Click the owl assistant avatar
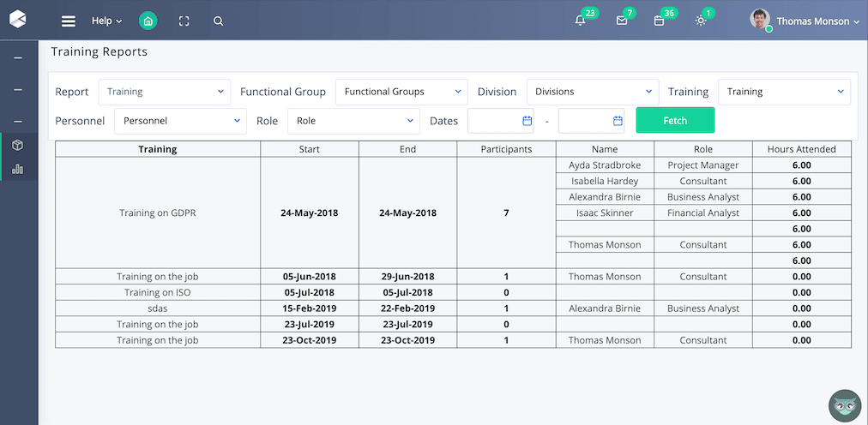This screenshot has width=868, height=425. point(844,406)
